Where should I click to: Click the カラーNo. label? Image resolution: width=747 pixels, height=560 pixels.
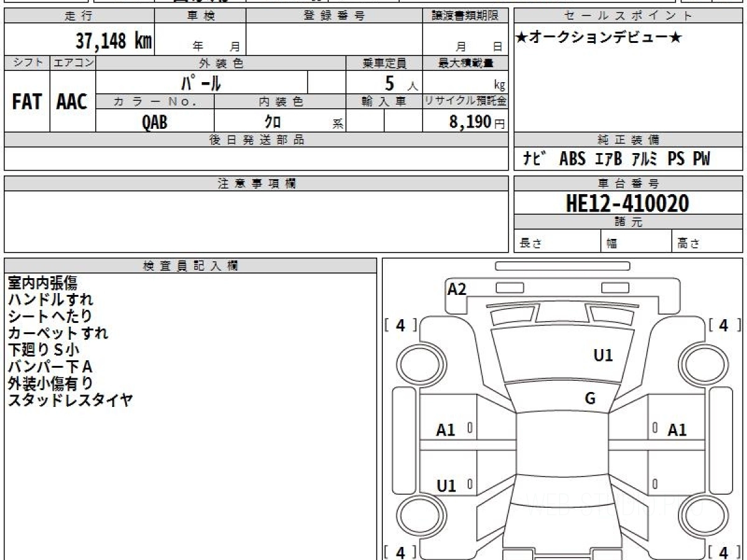pyautogui.click(x=155, y=101)
